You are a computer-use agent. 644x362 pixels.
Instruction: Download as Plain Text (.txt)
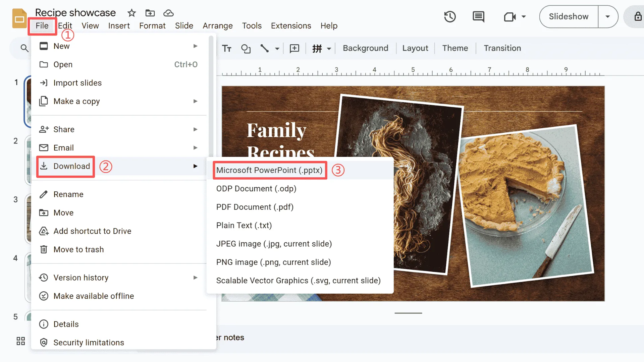click(x=300, y=226)
